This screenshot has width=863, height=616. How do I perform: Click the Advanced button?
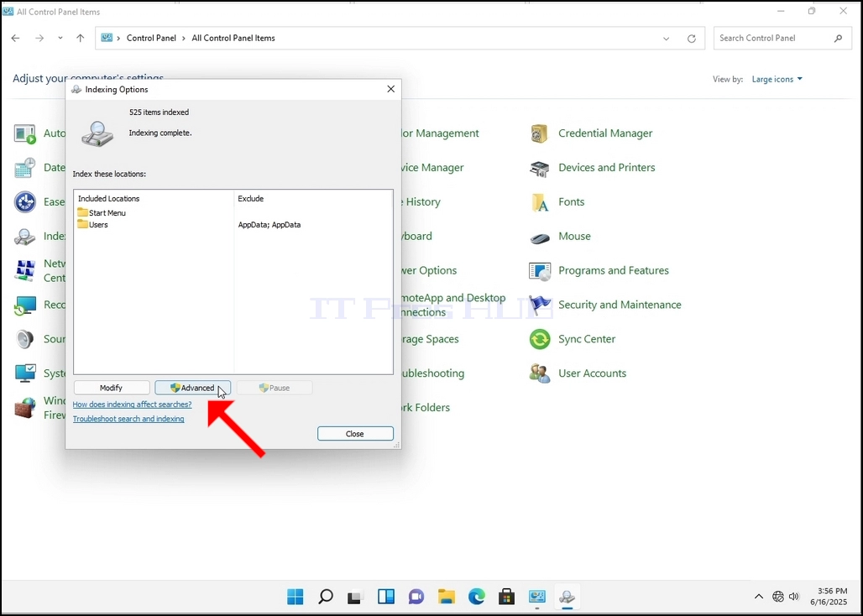pos(192,388)
